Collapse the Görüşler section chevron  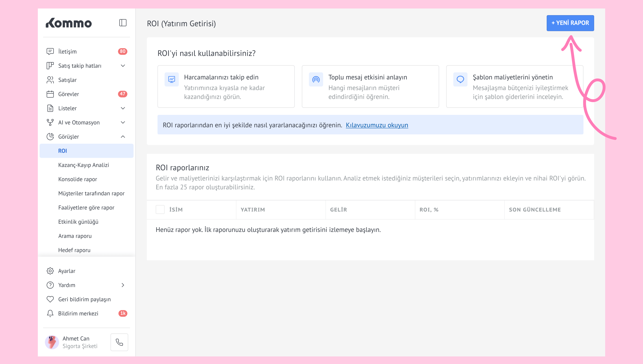(123, 137)
